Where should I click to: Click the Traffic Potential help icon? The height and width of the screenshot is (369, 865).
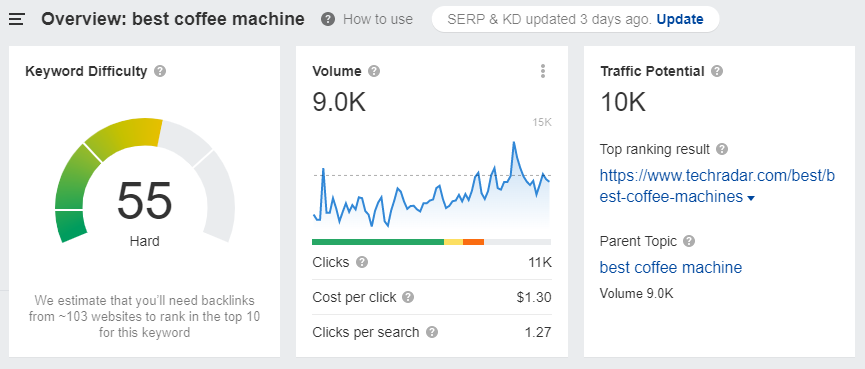pyautogui.click(x=717, y=71)
